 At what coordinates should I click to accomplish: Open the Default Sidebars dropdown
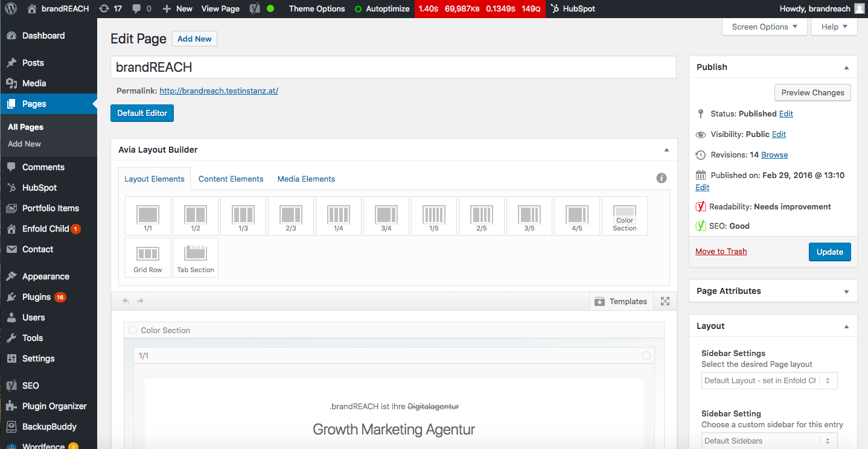(770, 441)
